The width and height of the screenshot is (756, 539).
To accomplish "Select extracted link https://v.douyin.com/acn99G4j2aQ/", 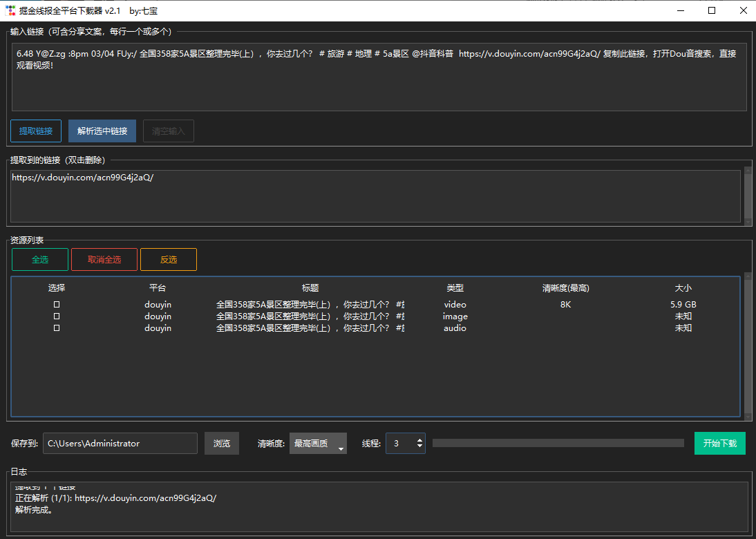I will pos(82,178).
